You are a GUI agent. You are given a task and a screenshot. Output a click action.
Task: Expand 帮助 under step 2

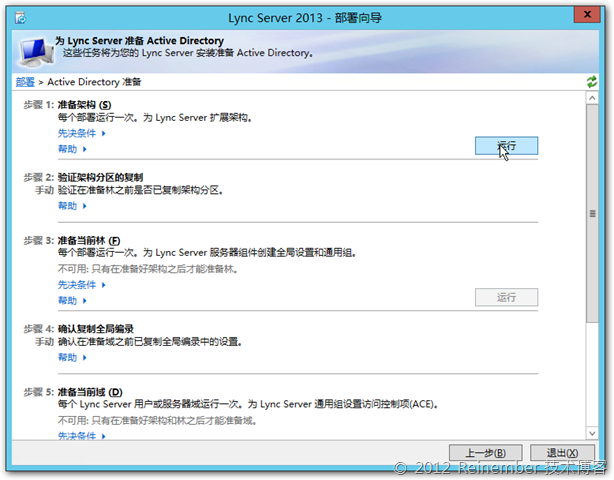click(x=72, y=206)
